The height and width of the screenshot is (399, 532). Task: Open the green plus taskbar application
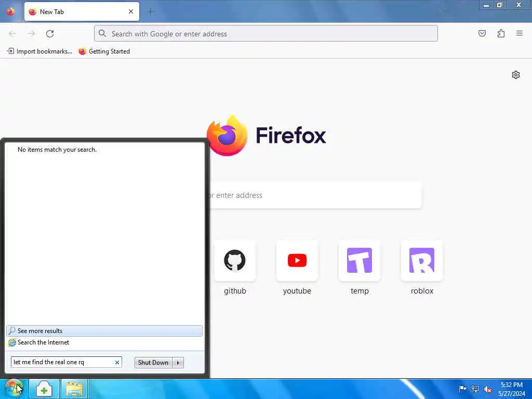coord(44,389)
